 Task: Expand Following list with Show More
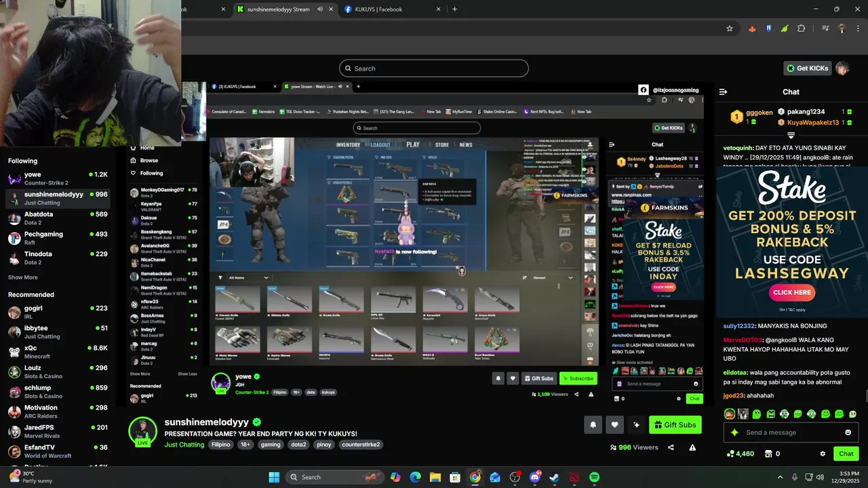(x=23, y=277)
